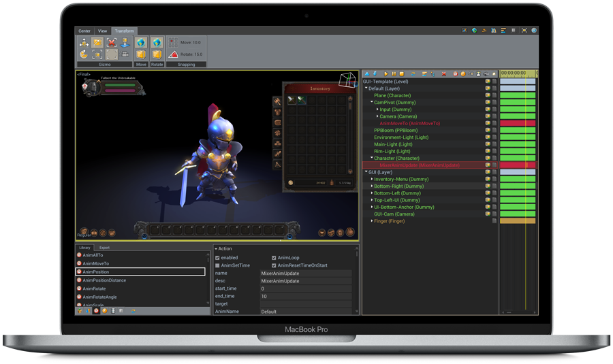Toggle lock icon on Rim-Light row

[494, 151]
